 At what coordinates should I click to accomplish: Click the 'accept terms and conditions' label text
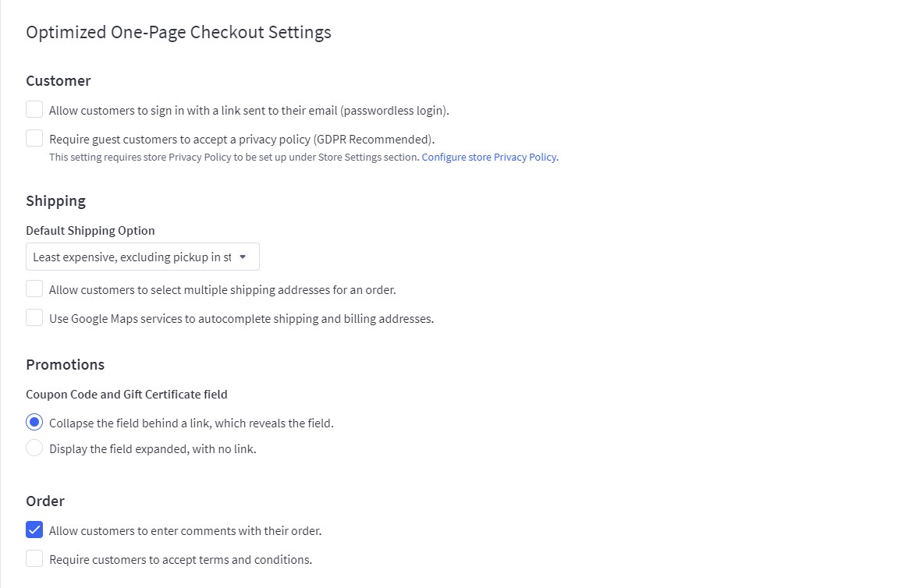pyautogui.click(x=180, y=560)
